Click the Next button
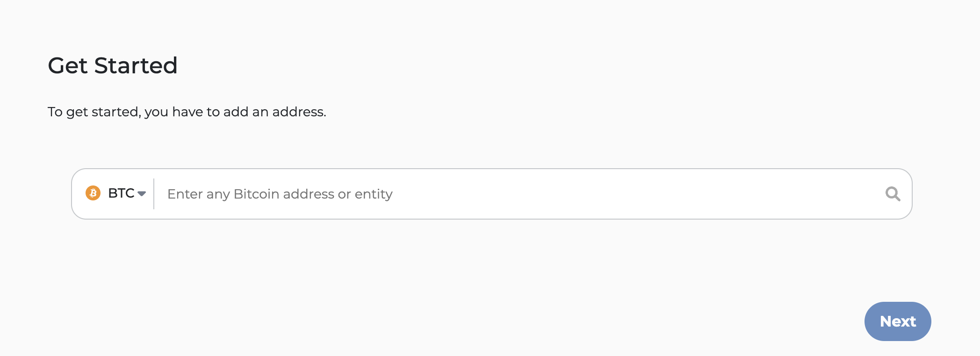980x356 pixels. (897, 321)
